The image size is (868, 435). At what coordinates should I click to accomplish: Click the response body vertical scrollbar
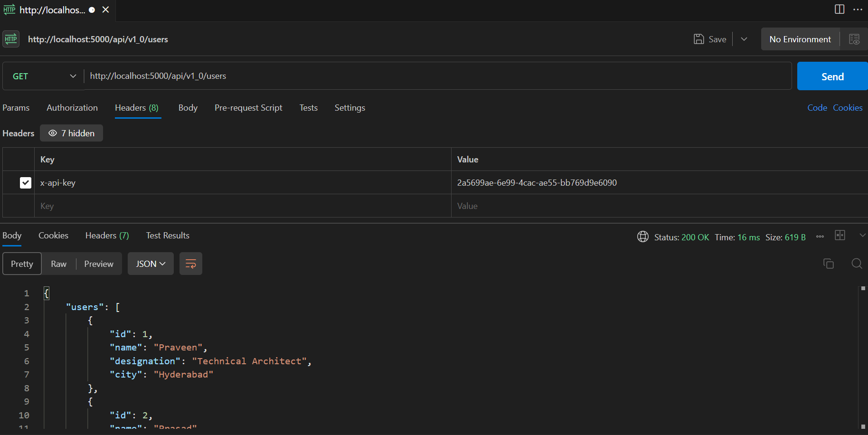[x=863, y=358]
